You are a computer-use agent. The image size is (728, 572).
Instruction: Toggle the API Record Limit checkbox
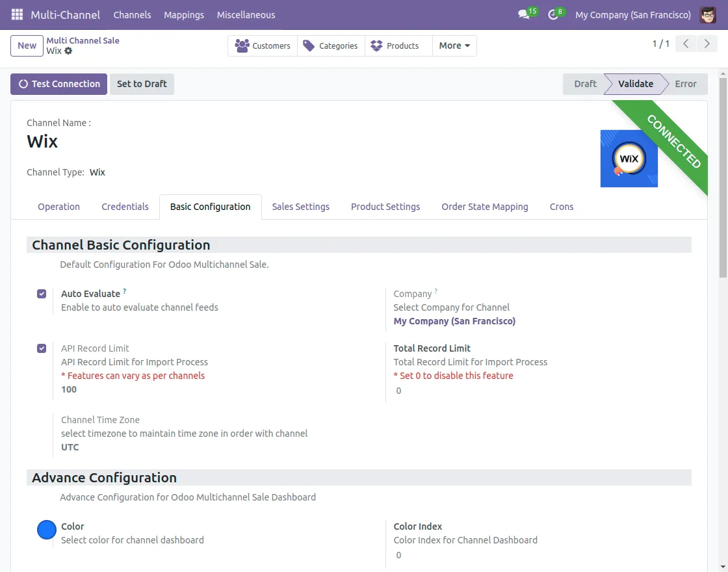pyautogui.click(x=42, y=348)
